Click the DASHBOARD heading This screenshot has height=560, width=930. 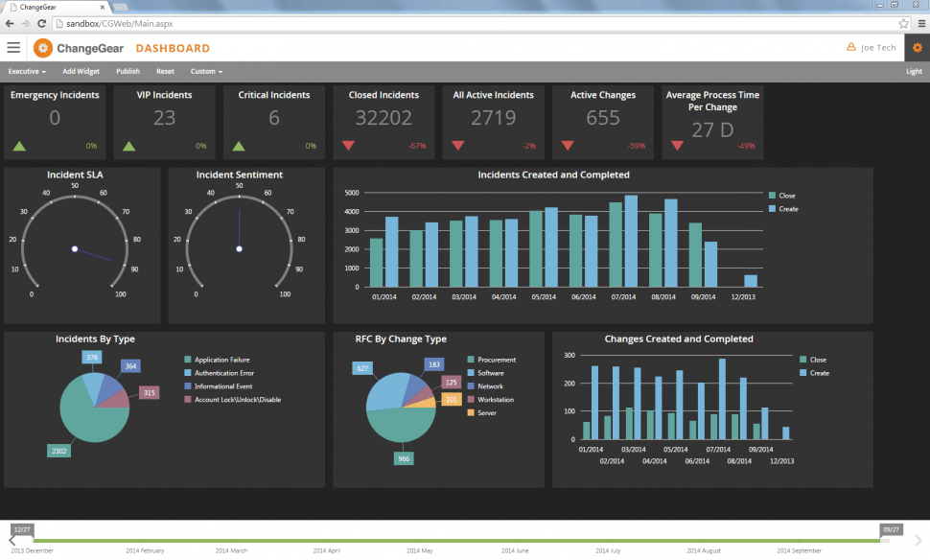(173, 48)
